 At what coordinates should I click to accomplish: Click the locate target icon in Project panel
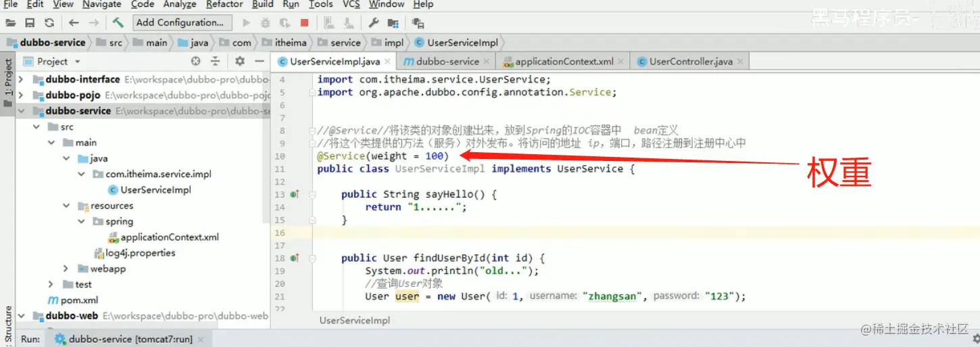(x=196, y=61)
